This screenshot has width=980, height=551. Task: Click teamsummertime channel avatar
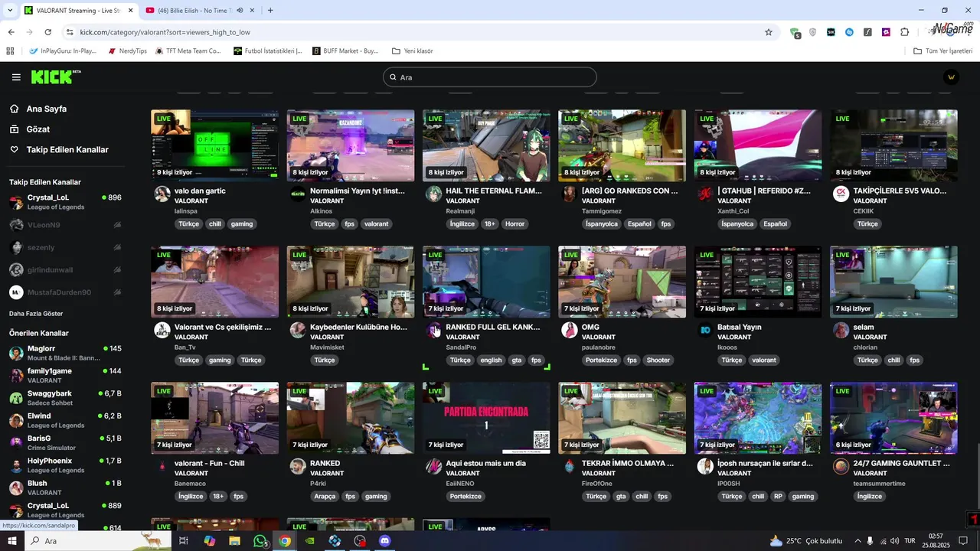841,466
